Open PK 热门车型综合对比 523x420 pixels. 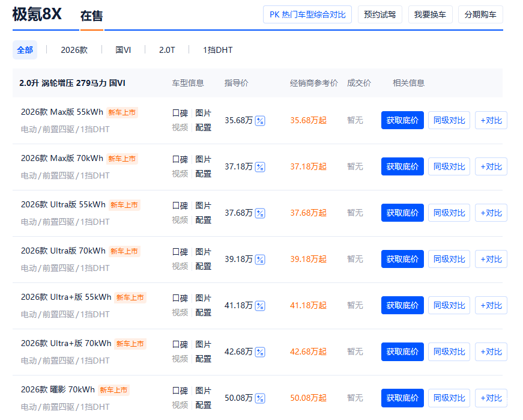click(307, 14)
